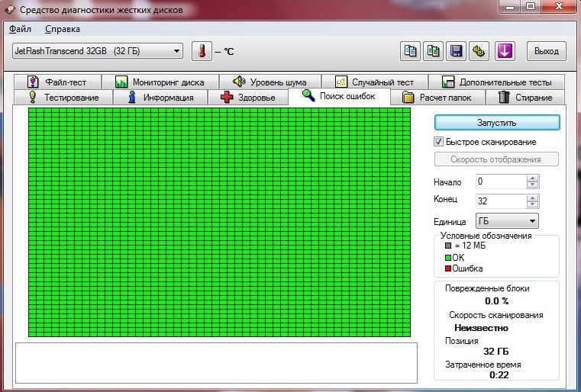Click the purple down-arrow toolbar icon
This screenshot has width=581, height=392.
coord(505,51)
